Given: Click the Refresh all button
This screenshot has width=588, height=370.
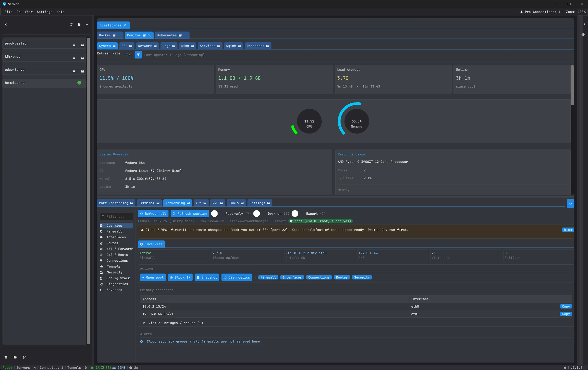Looking at the screenshot, I should coord(153,214).
